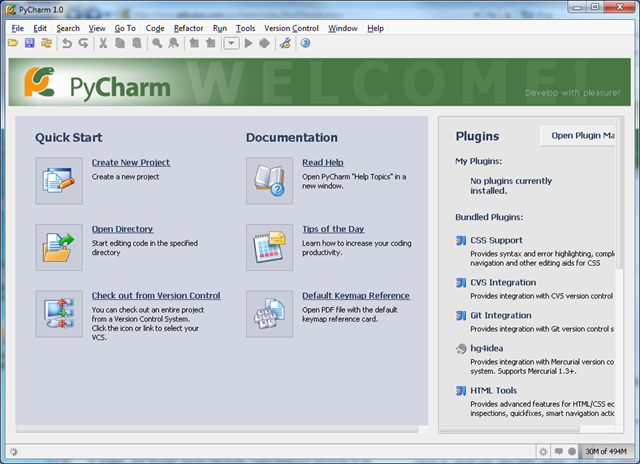The image size is (640, 464).
Task: Click the 30M of 494M memory indicator
Action: (x=606, y=451)
